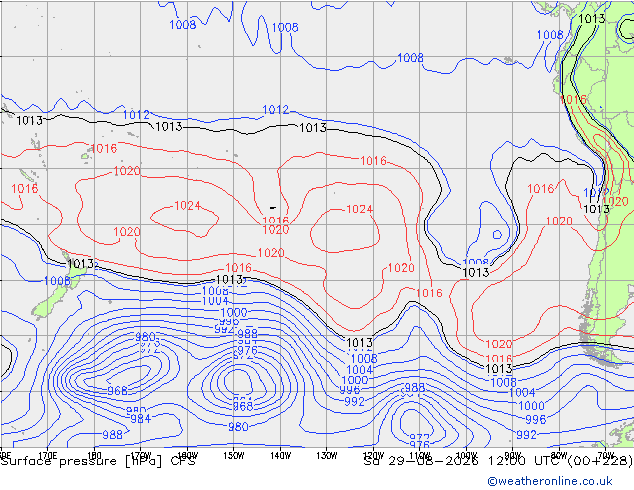The image size is (634, 490).
Task: Open the weatheronline.co.uk copyright link
Action: 550,481
